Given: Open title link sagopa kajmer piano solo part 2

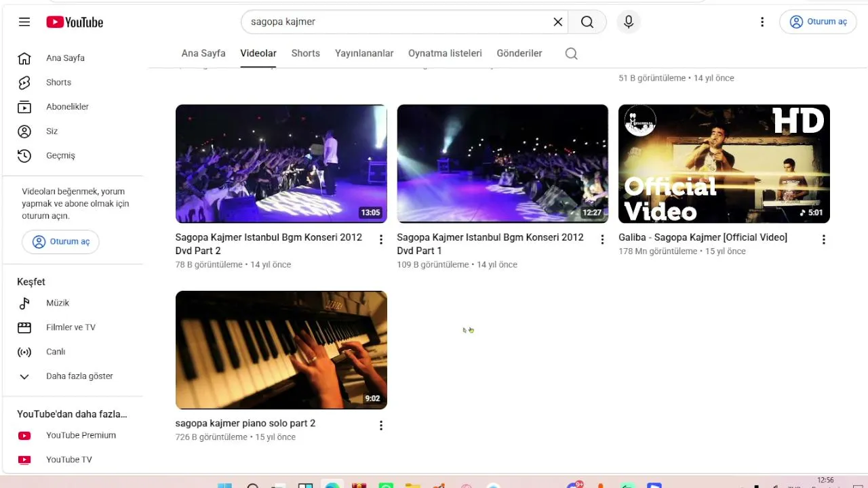Looking at the screenshot, I should tap(245, 424).
